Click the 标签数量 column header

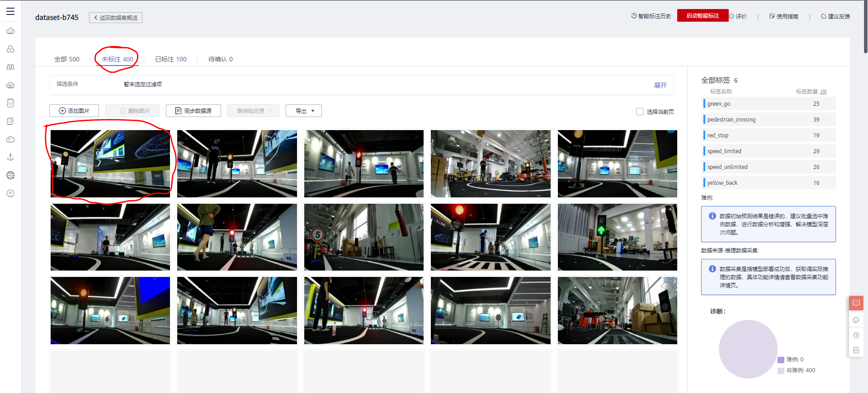(x=807, y=92)
